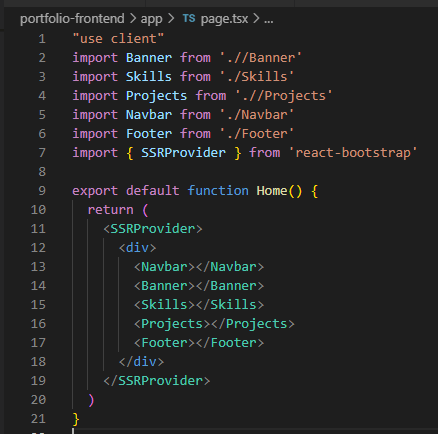
Task: Click the <Banner> opening tag on line 14
Action: tap(164, 286)
